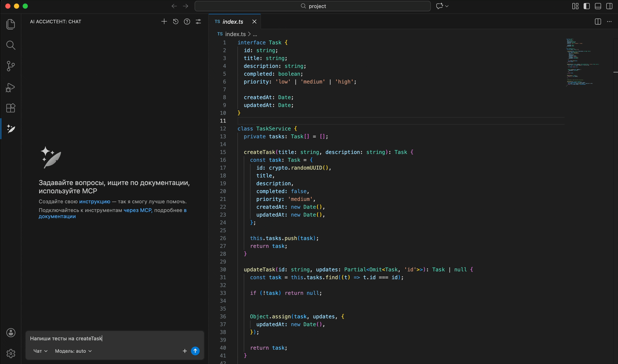Open AI assistant tab in activity bar

coord(10,129)
